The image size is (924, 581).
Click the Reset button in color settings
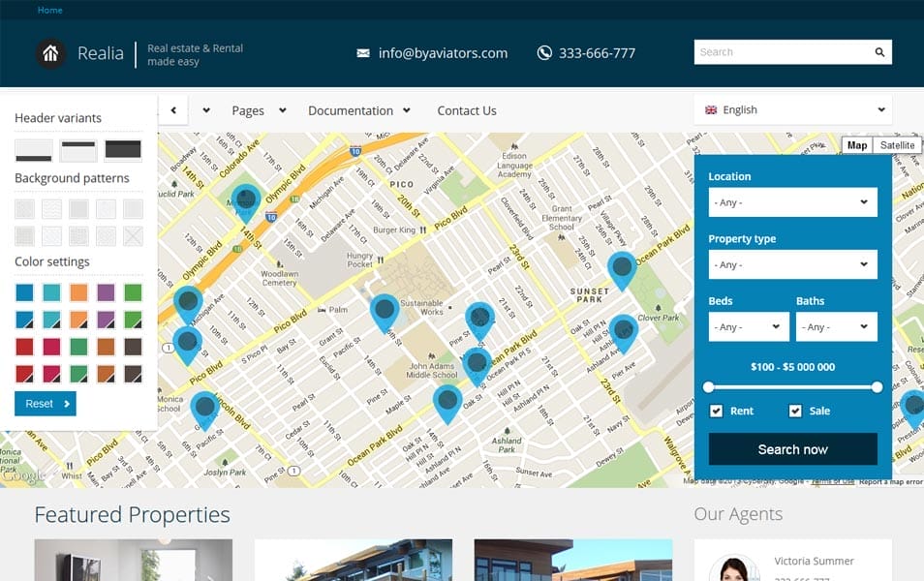pos(45,404)
